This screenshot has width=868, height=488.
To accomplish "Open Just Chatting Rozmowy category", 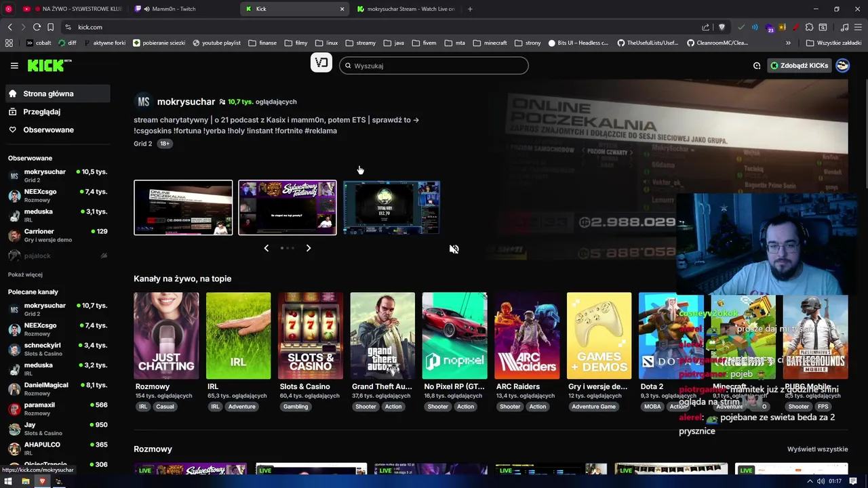I will point(166,335).
